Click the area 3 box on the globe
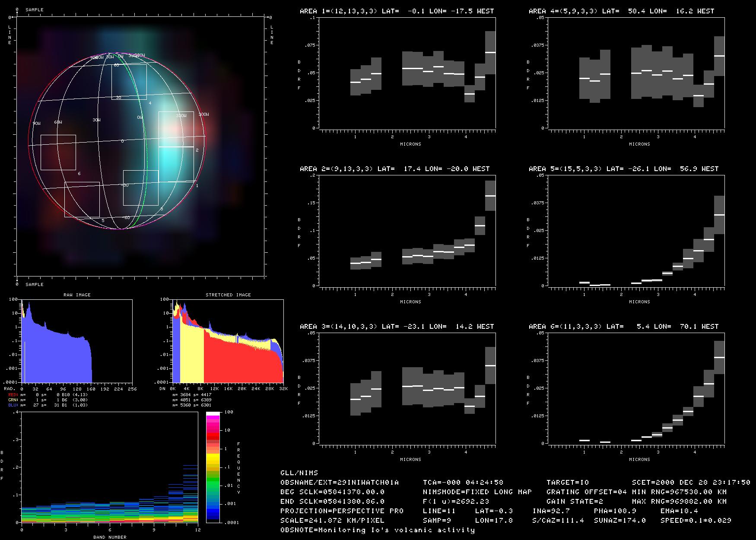This screenshot has width=756, height=540. [140, 188]
